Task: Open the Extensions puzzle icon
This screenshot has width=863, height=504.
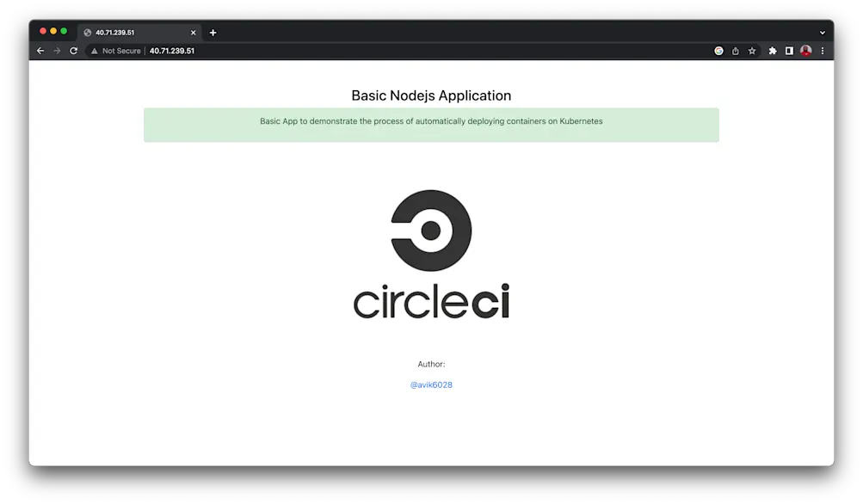Action: point(773,51)
